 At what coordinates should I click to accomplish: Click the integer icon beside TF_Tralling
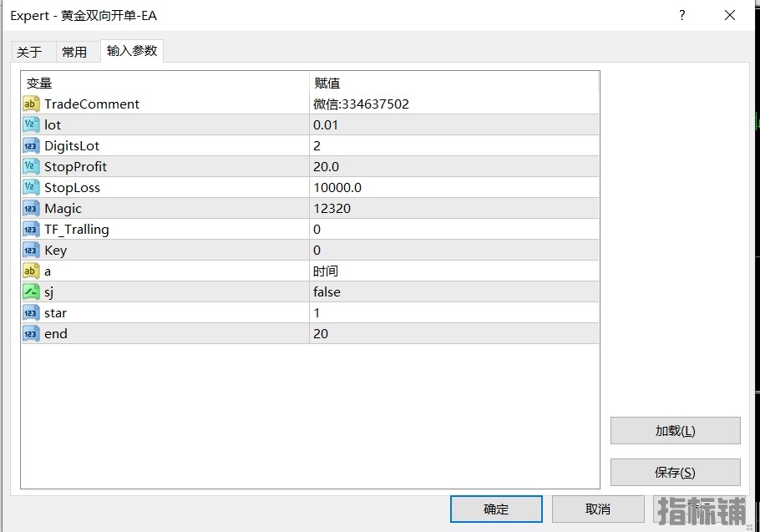(x=31, y=229)
